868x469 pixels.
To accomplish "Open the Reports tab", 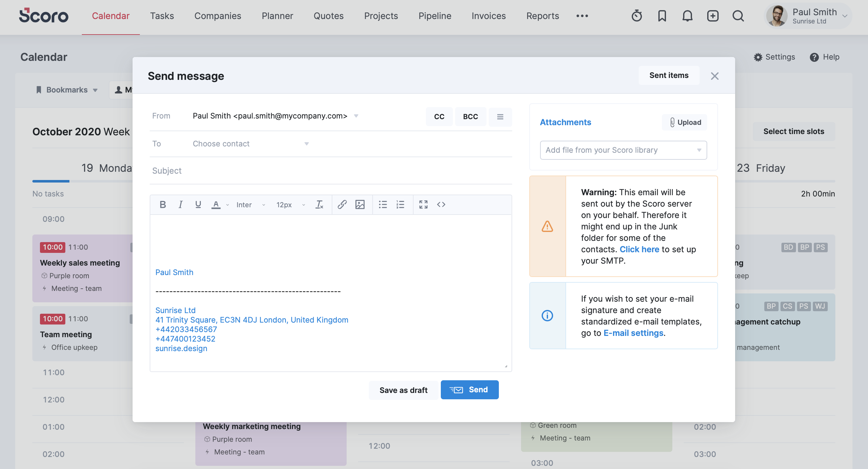I will click(x=543, y=16).
